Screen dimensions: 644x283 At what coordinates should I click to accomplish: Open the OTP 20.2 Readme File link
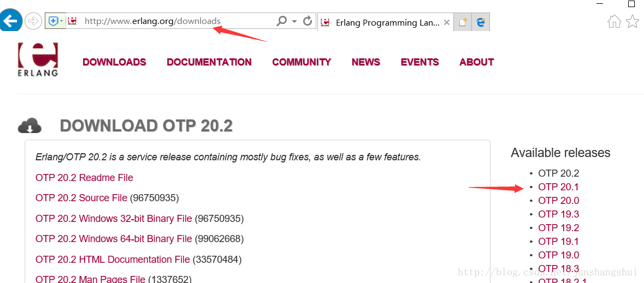(84, 178)
